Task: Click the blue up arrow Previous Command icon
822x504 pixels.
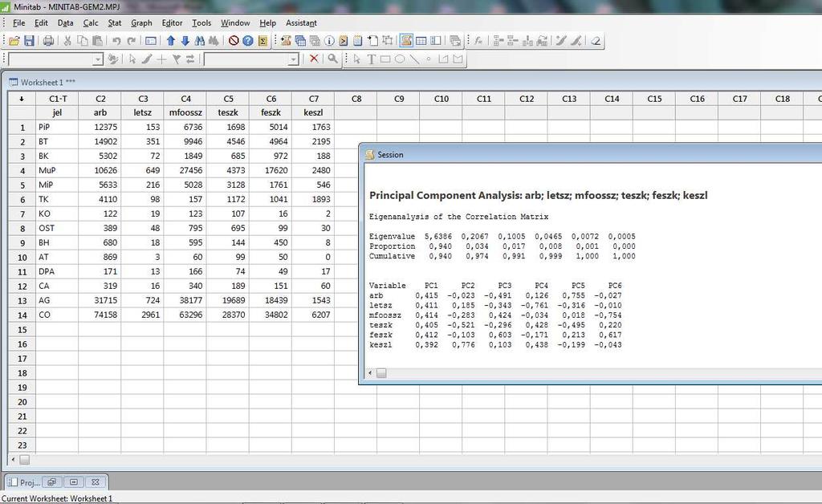Action: (x=170, y=41)
